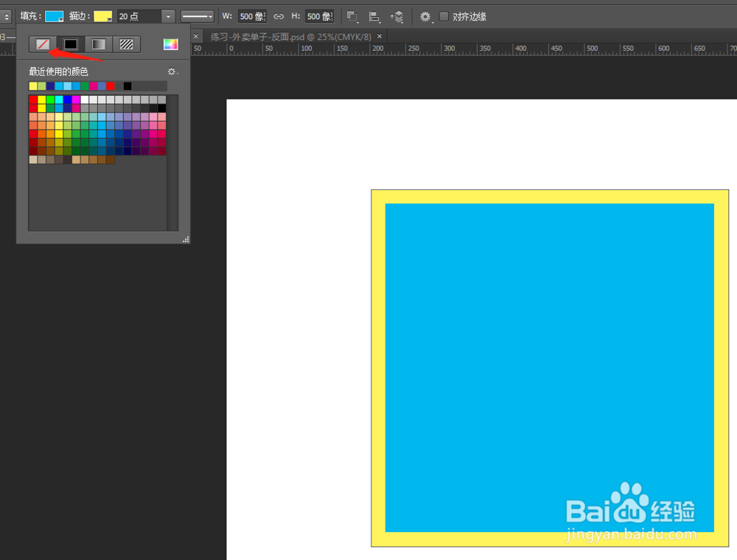
Task: Pick dark navy from recently used colors
Action: [x=50, y=86]
